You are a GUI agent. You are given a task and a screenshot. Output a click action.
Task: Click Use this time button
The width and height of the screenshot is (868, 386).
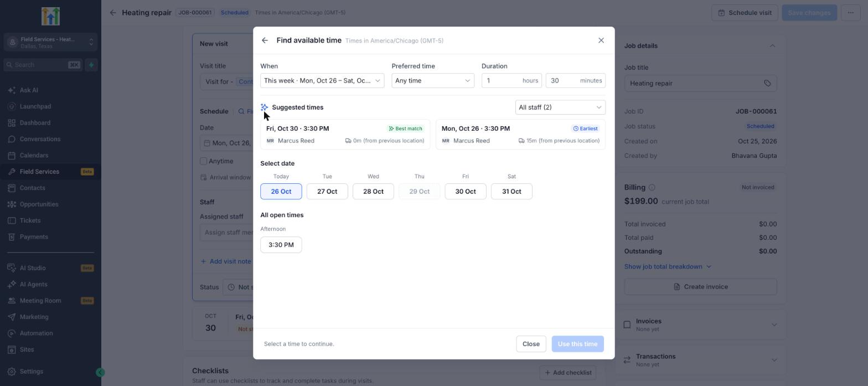pyautogui.click(x=577, y=344)
